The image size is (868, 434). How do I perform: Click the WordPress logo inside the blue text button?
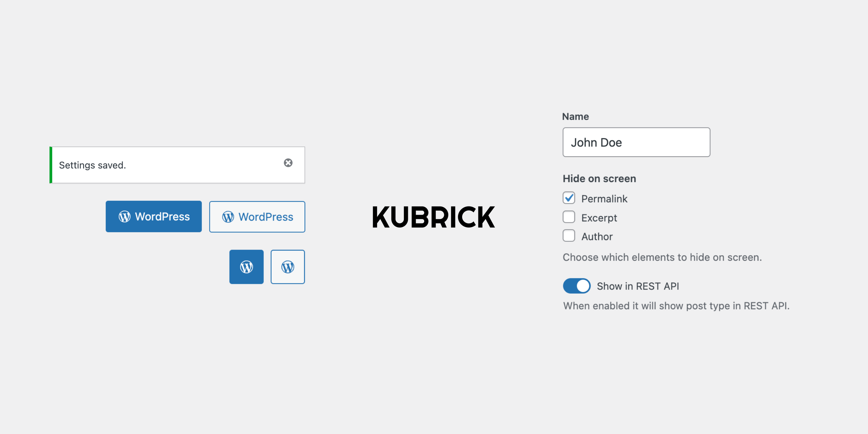click(124, 217)
